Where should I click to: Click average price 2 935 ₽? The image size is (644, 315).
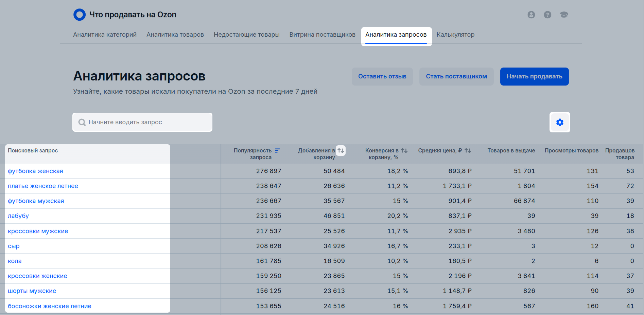pos(460,231)
